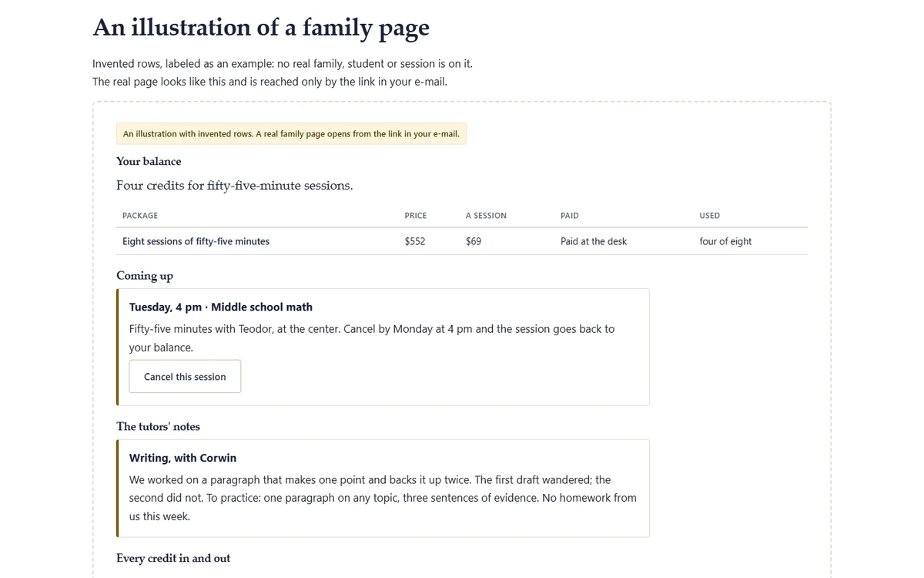Select the 'Every credit in and out' heading
Image resolution: width=924 pixels, height=578 pixels.
point(173,558)
